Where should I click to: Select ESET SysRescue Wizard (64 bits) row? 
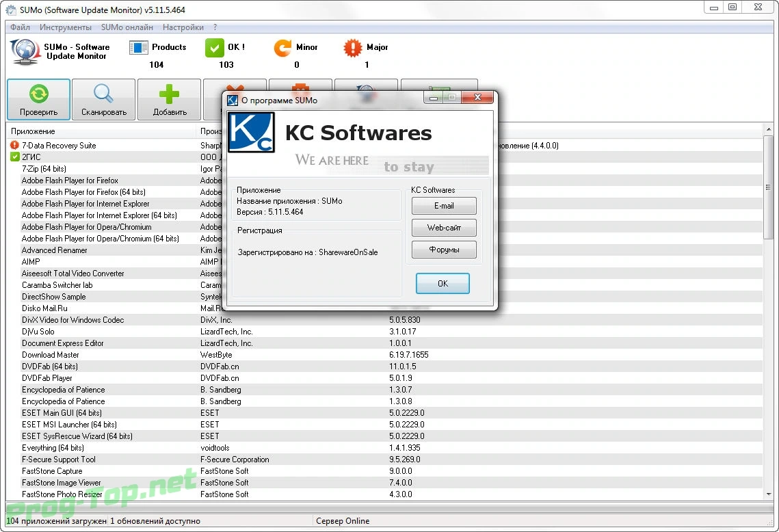pyautogui.click(x=385, y=436)
